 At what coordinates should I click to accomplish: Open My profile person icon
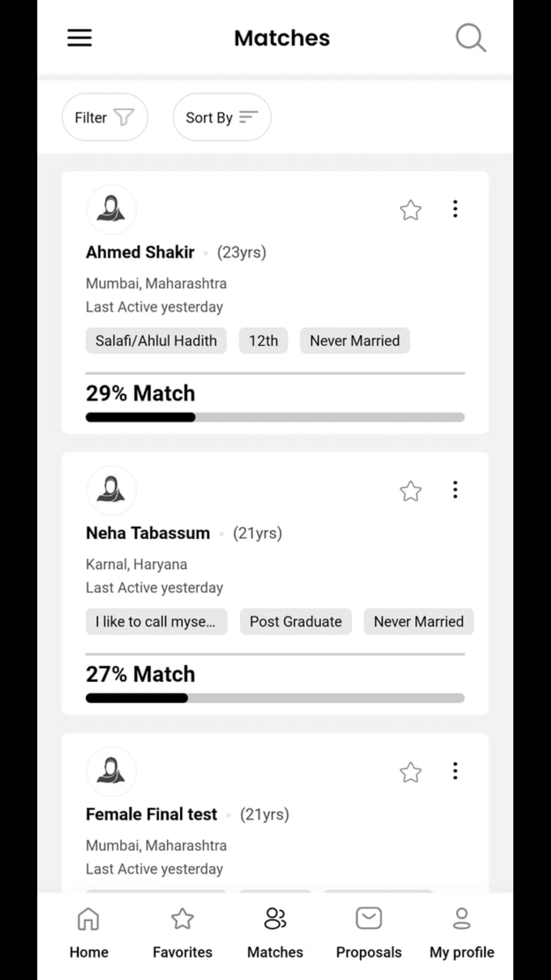(x=462, y=918)
